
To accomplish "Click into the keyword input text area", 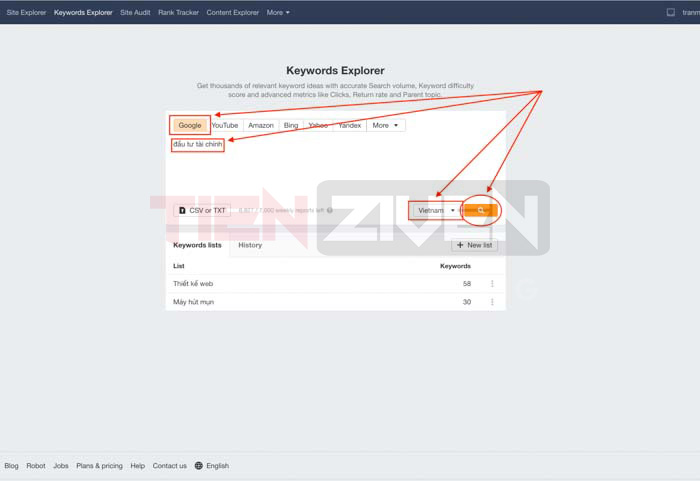I will coord(335,166).
